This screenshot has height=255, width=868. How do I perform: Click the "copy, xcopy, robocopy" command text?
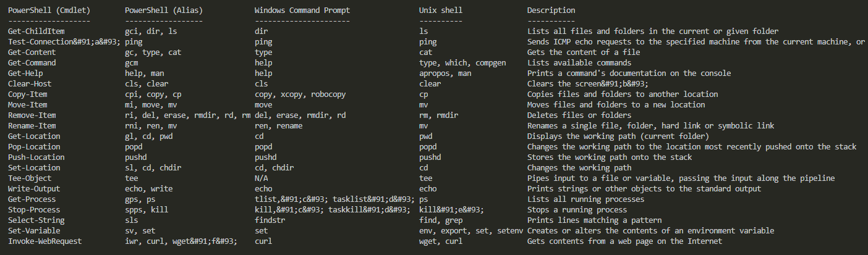tap(300, 94)
